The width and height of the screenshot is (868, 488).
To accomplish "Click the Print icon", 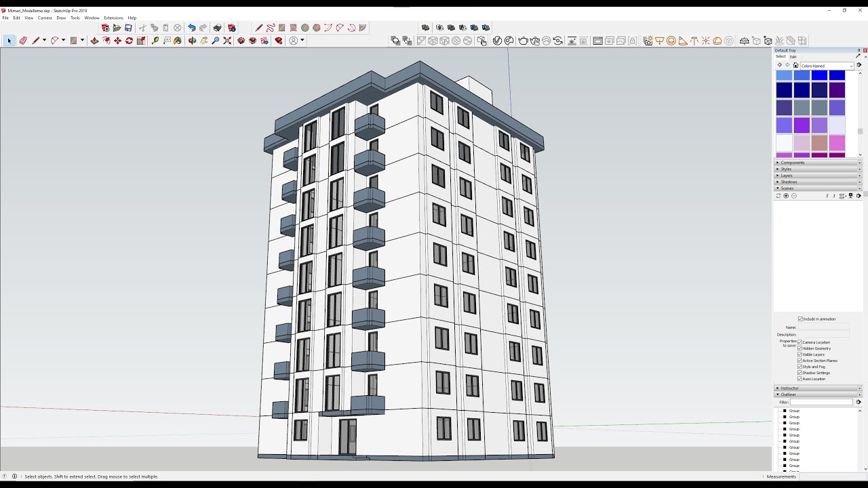I will 217,28.
